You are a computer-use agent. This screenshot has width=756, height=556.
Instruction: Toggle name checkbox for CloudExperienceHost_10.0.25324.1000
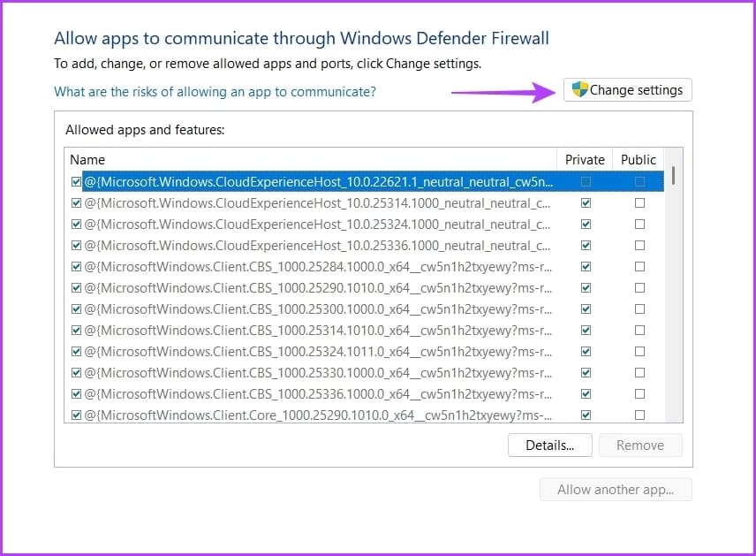pyautogui.click(x=76, y=224)
